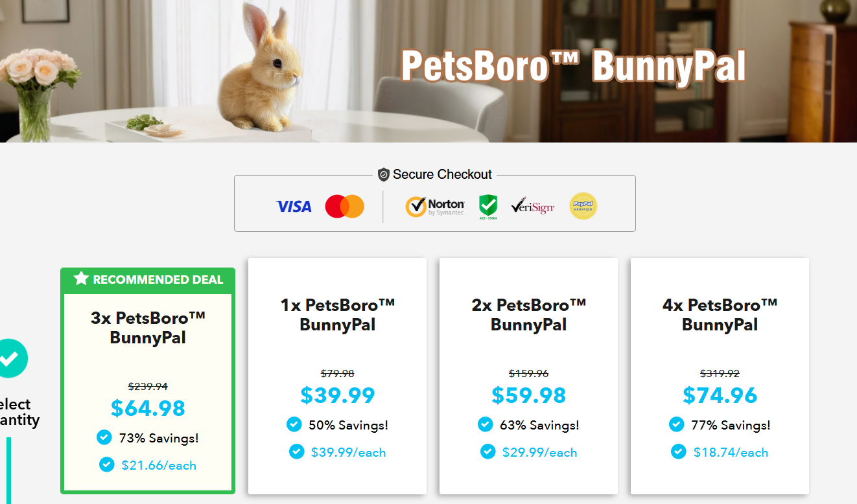Click the Visa card logo

[294, 207]
